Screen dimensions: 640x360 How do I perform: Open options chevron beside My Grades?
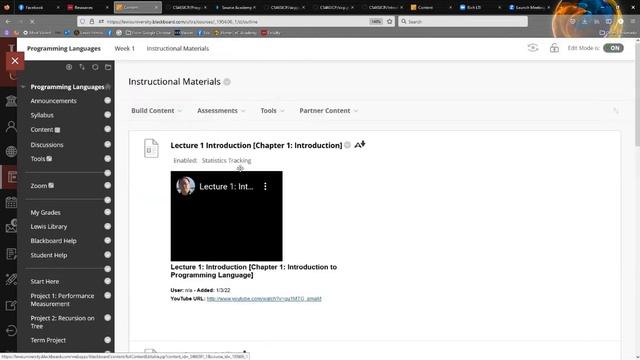click(x=107, y=212)
